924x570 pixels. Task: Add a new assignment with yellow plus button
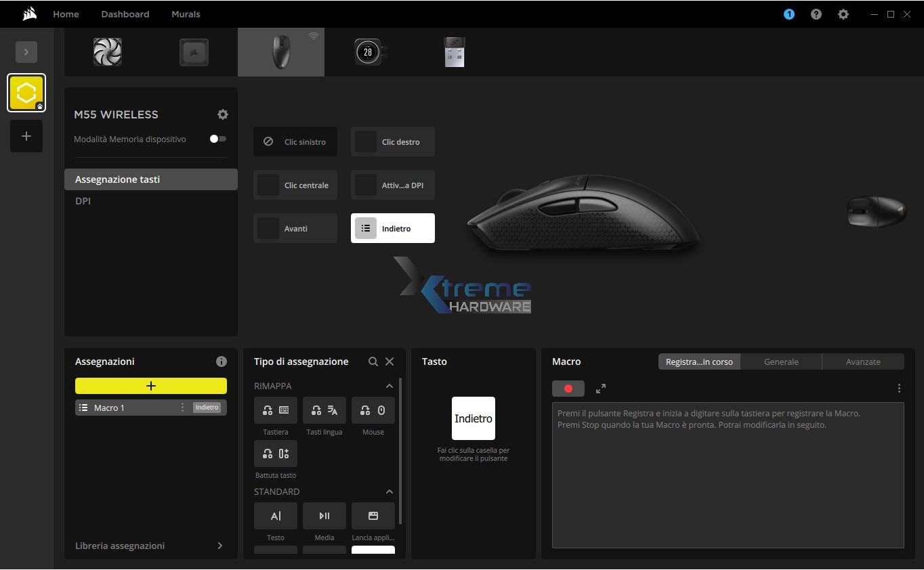pos(150,386)
